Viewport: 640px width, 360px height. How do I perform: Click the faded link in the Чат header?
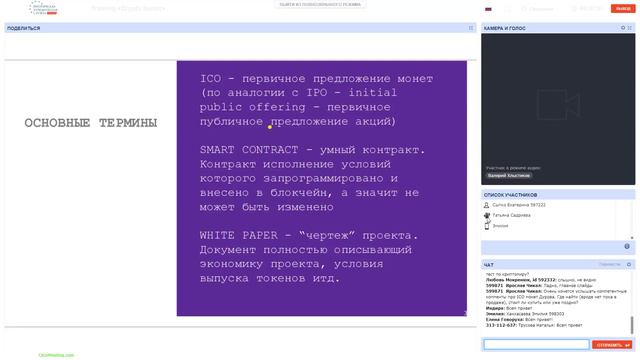(x=609, y=264)
